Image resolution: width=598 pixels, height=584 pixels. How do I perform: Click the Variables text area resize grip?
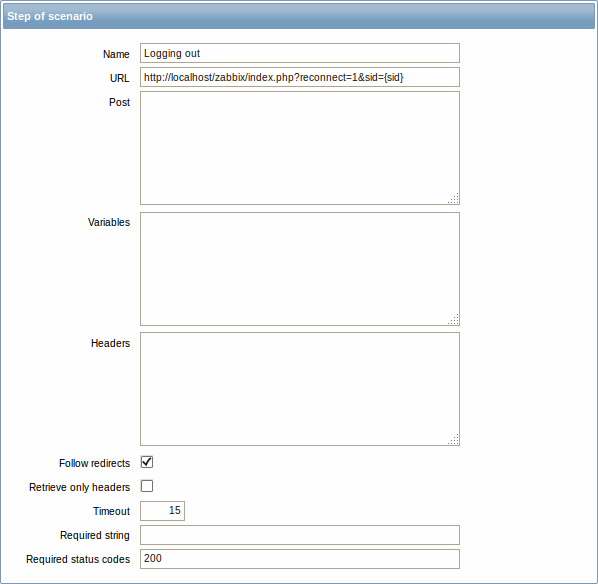click(453, 319)
